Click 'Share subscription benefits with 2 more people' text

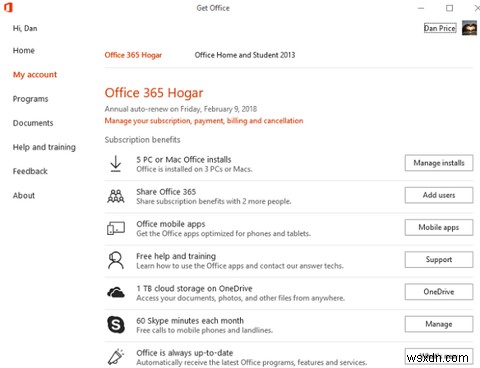pyautogui.click(x=214, y=201)
